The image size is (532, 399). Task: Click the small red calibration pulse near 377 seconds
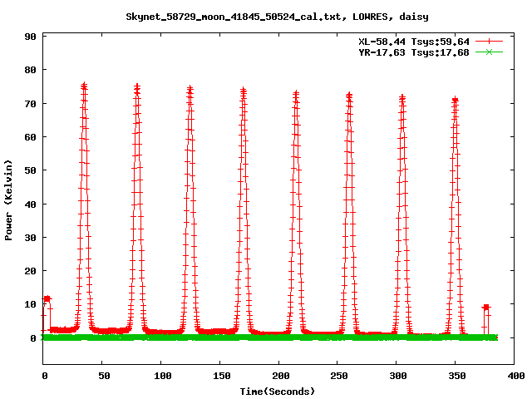pyautogui.click(x=486, y=308)
